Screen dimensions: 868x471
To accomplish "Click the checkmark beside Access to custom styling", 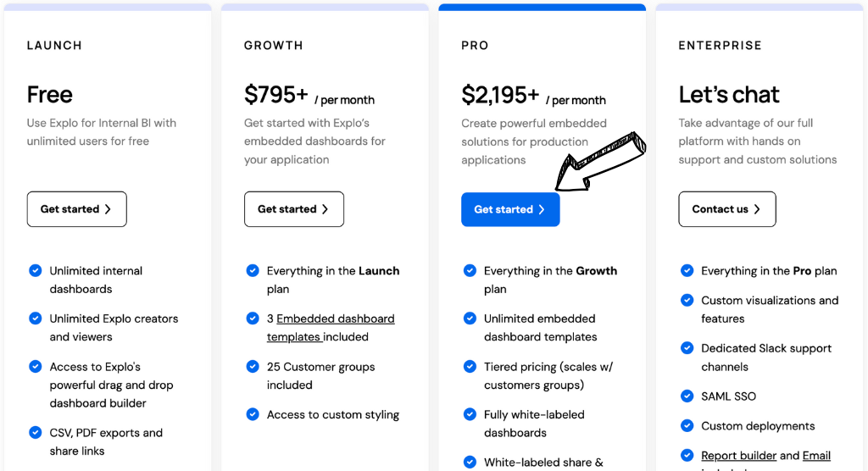I will point(253,414).
